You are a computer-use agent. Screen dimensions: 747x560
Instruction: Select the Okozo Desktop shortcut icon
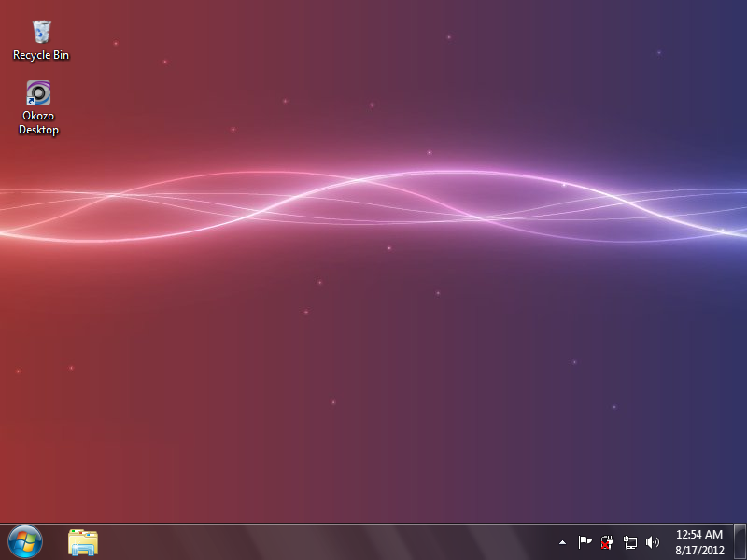[38, 92]
